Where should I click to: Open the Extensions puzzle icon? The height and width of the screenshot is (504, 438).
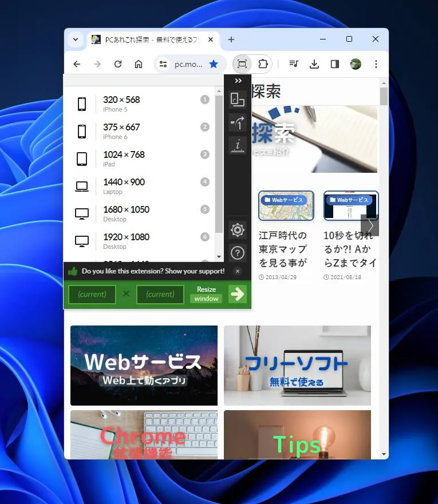[x=263, y=64]
